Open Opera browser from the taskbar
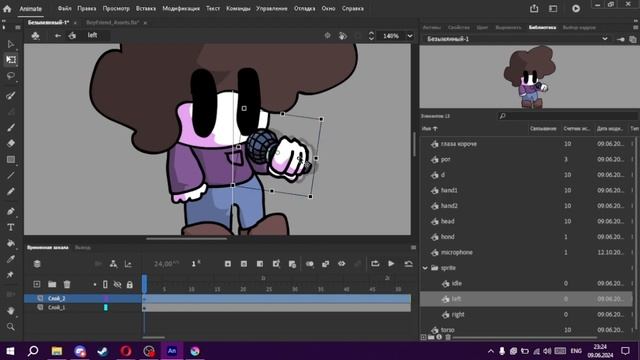 pos(126,351)
